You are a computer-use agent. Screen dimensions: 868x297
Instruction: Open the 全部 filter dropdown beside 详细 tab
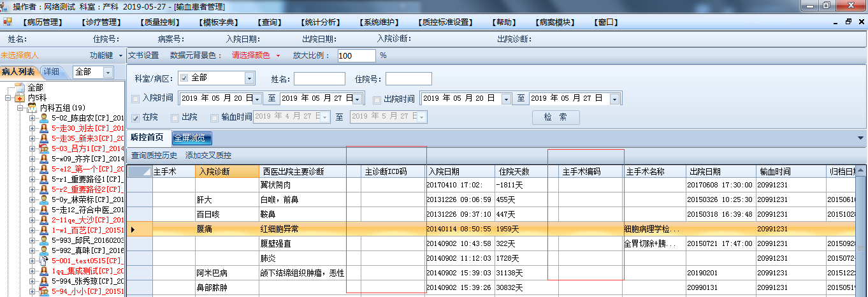tap(108, 72)
